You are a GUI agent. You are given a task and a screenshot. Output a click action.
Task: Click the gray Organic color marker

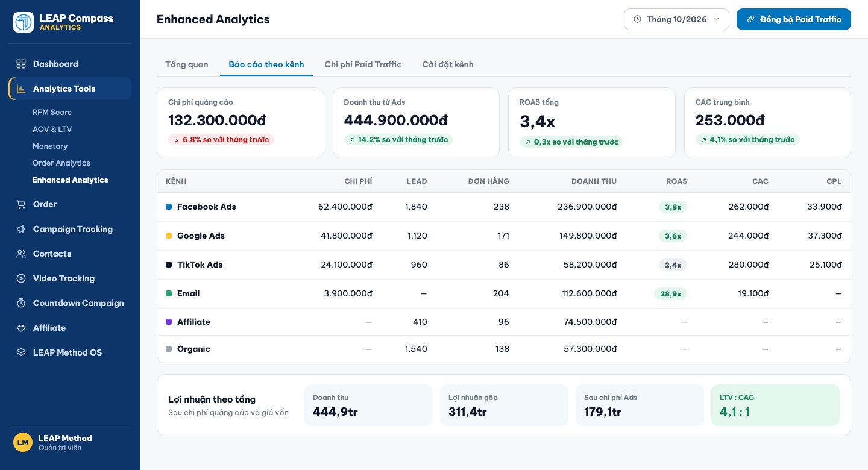pos(169,349)
